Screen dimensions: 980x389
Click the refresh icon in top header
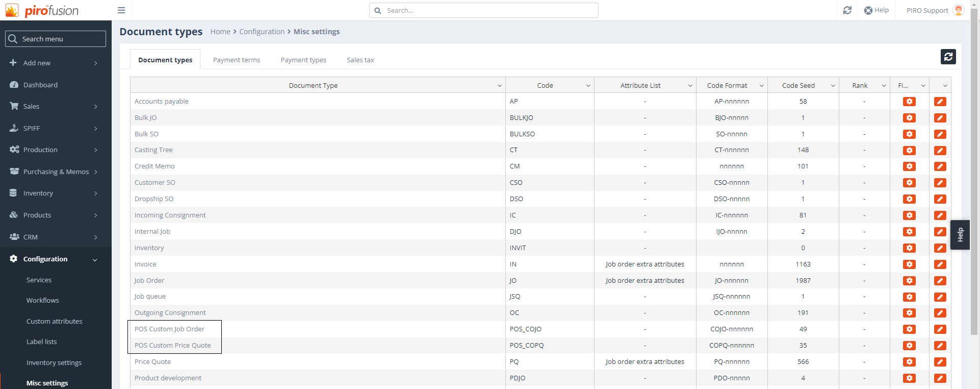[x=847, y=10]
